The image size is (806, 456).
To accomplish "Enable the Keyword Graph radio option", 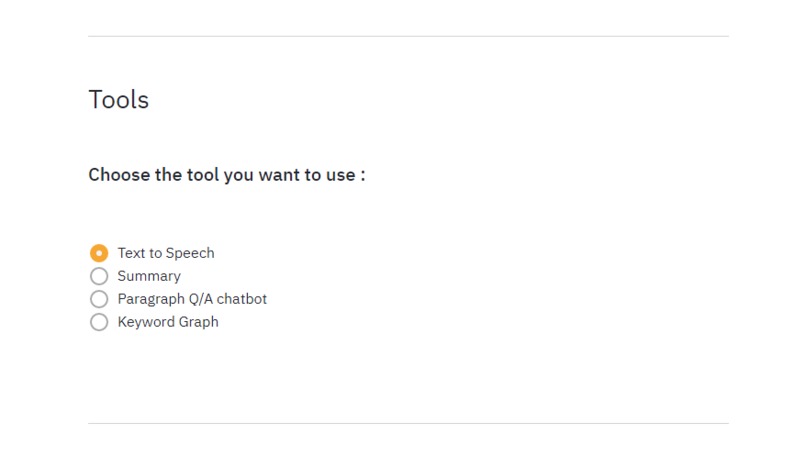I will point(99,322).
